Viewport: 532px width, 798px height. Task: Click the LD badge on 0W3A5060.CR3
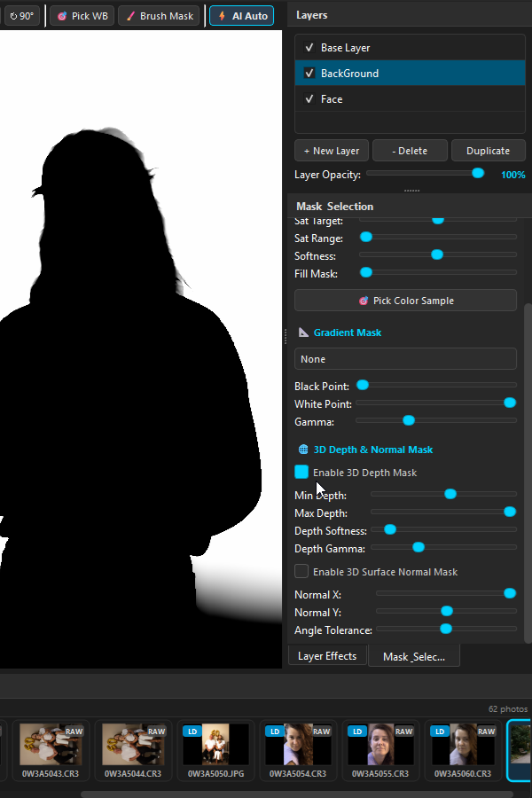[x=440, y=731]
